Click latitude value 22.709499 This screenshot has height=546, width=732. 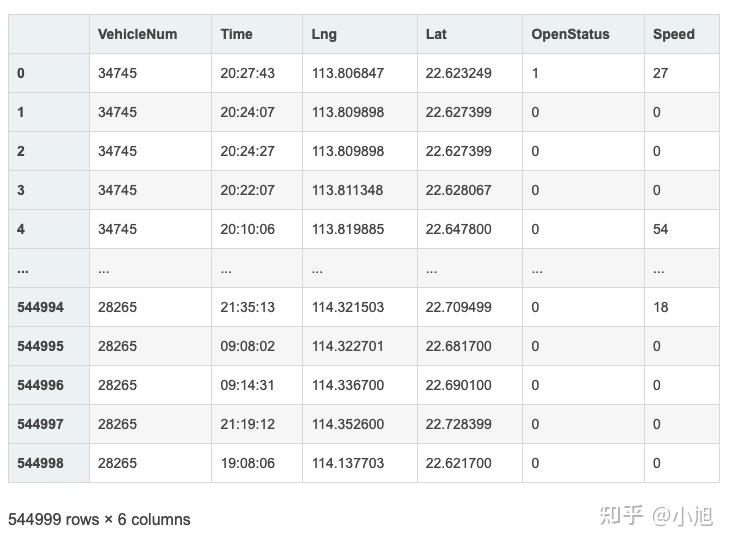click(x=458, y=307)
